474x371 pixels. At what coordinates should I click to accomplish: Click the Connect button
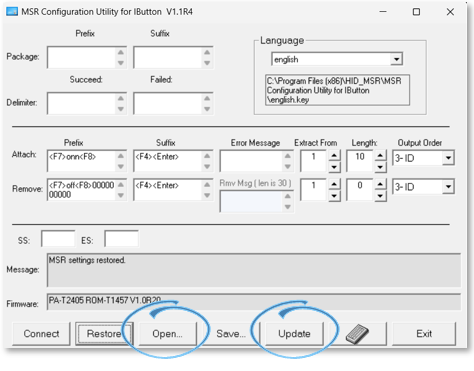tap(41, 334)
